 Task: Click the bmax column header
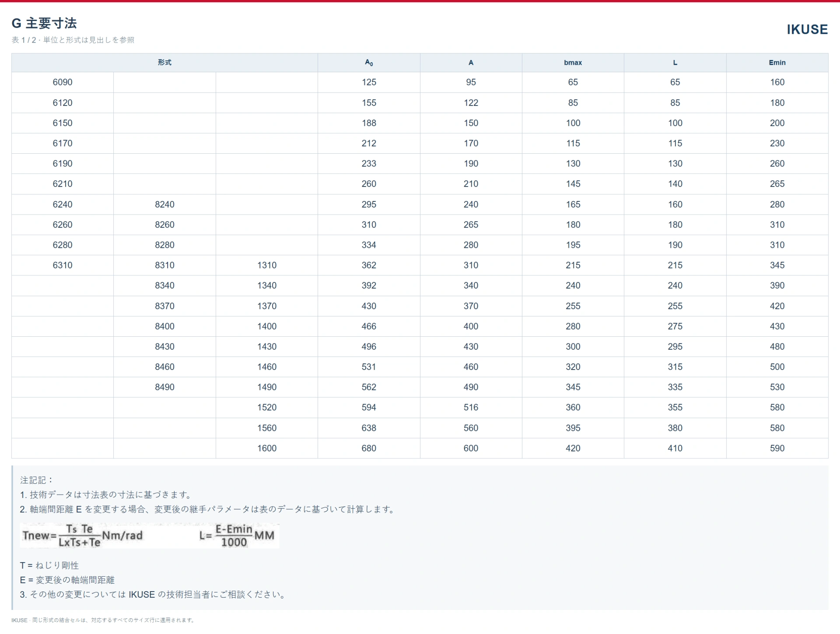click(x=573, y=63)
